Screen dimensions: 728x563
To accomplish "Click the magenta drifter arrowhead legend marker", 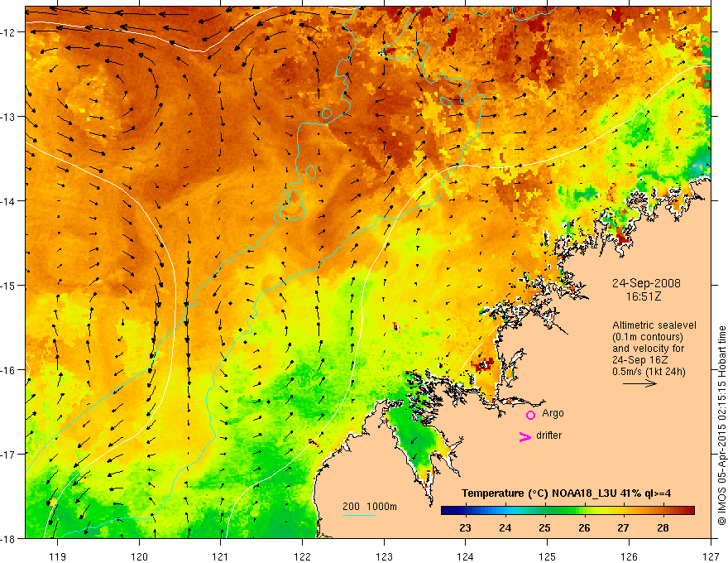I will (x=525, y=436).
